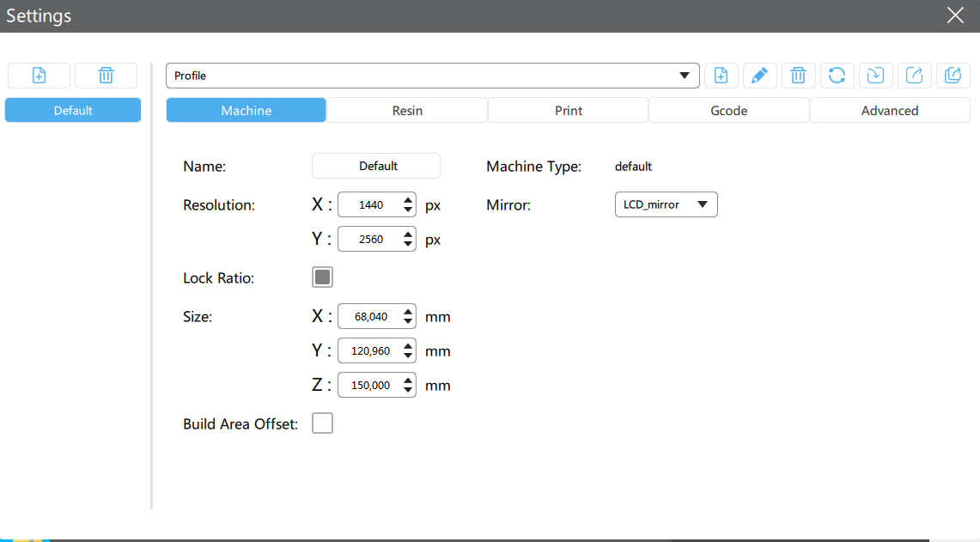Click the trash icon beside the Profile dropdown
The image size is (980, 542).
coord(798,76)
